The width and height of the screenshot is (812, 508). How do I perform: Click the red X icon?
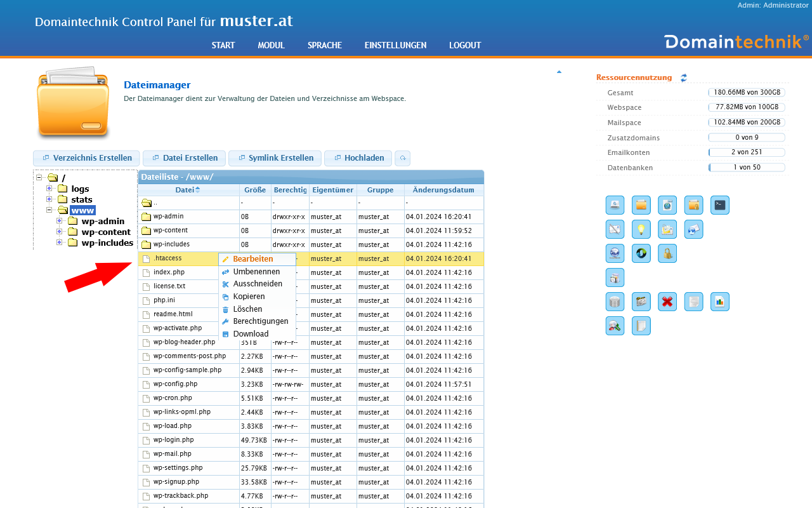[667, 302]
